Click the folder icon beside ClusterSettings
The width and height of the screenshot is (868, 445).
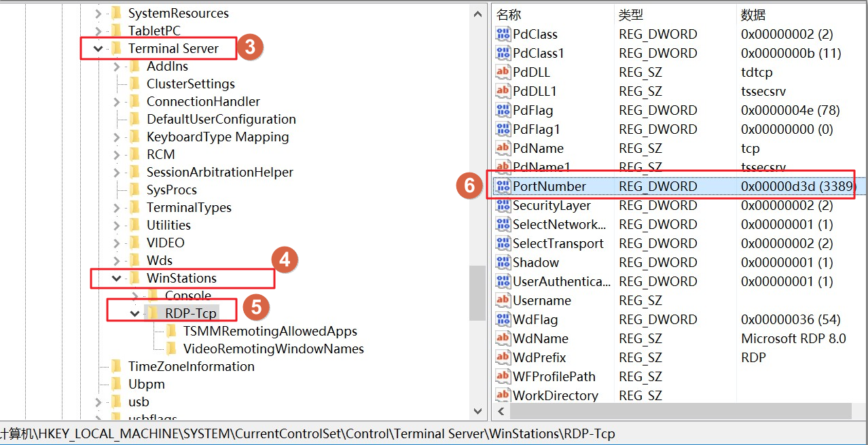[x=134, y=84]
